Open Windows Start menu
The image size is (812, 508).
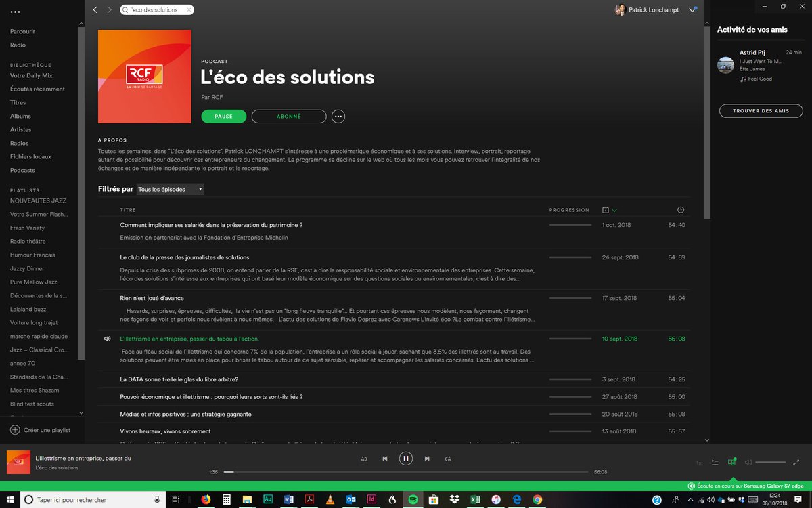pyautogui.click(x=9, y=500)
